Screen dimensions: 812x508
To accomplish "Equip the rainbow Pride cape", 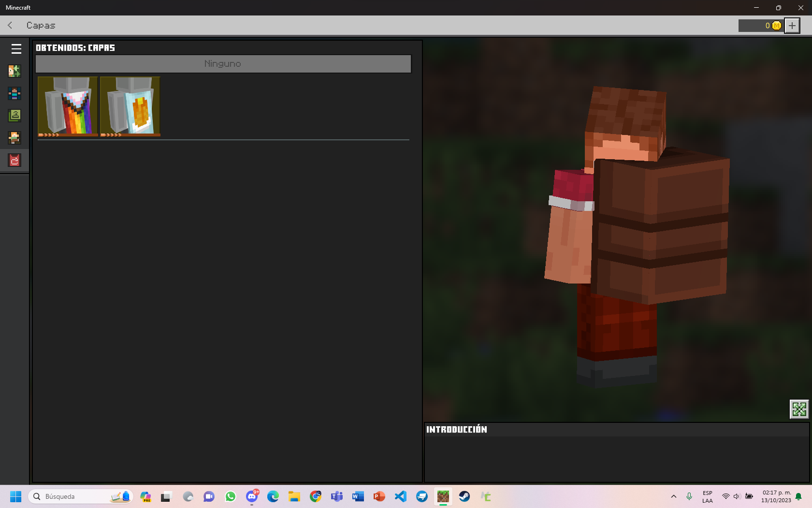I will [68, 106].
